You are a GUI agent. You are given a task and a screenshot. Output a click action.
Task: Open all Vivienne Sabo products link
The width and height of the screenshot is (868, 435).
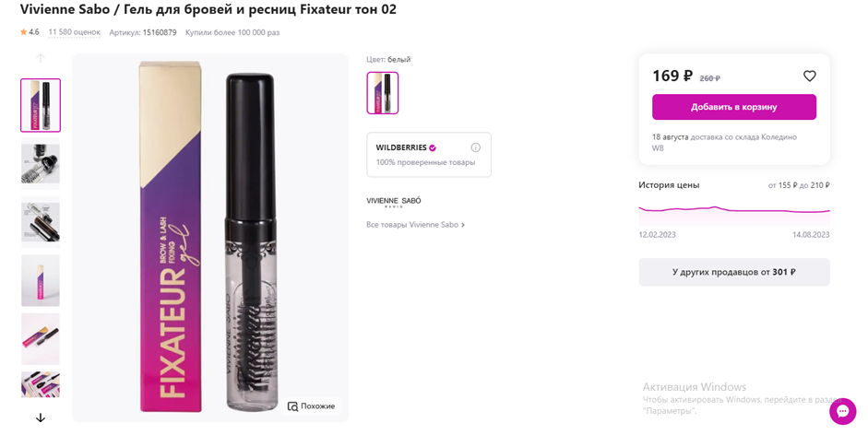415,225
